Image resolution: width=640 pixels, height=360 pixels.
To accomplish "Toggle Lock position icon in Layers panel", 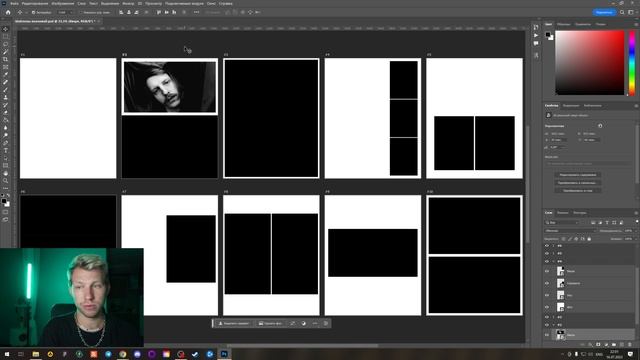I will click(x=576, y=239).
